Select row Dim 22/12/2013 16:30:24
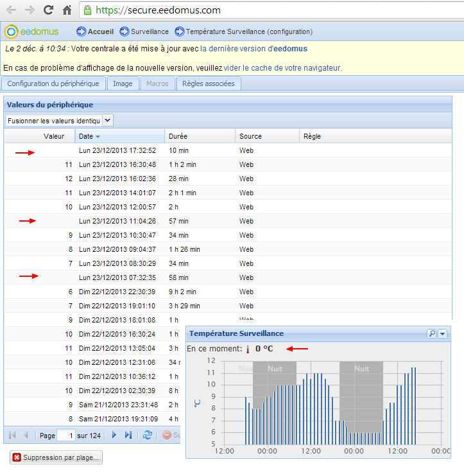This screenshot has height=476, width=464. tap(92, 334)
